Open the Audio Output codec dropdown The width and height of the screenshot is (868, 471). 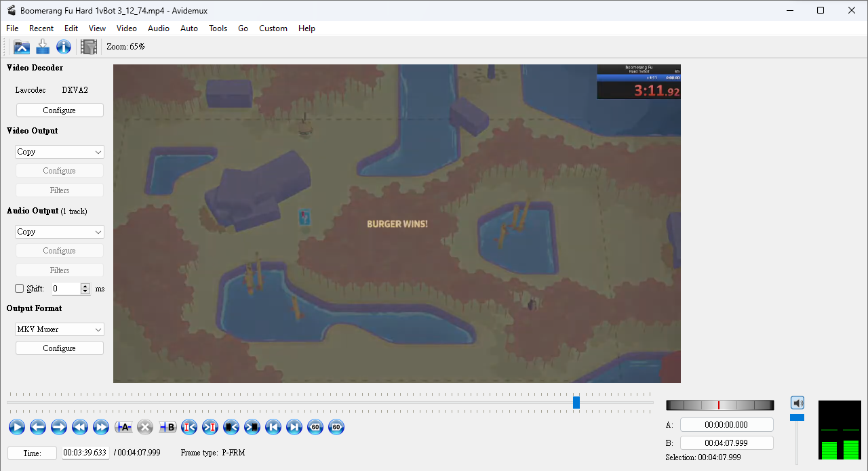pyautogui.click(x=60, y=232)
